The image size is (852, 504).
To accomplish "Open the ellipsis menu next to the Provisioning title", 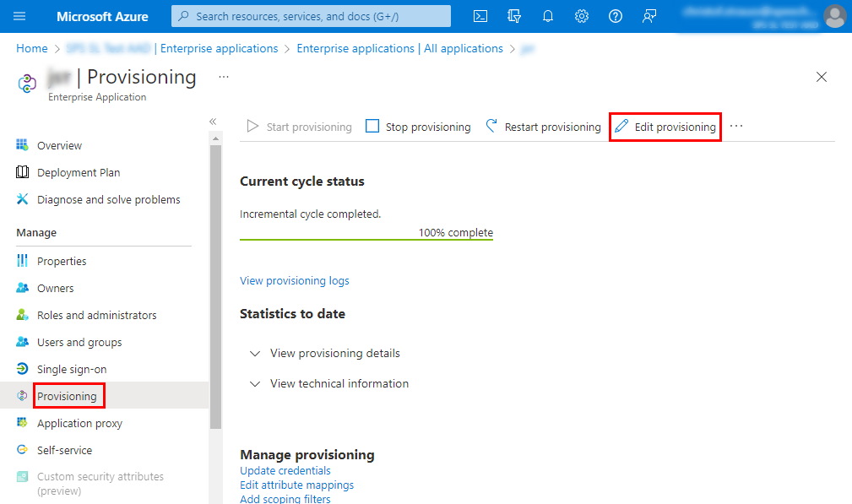I will click(224, 77).
